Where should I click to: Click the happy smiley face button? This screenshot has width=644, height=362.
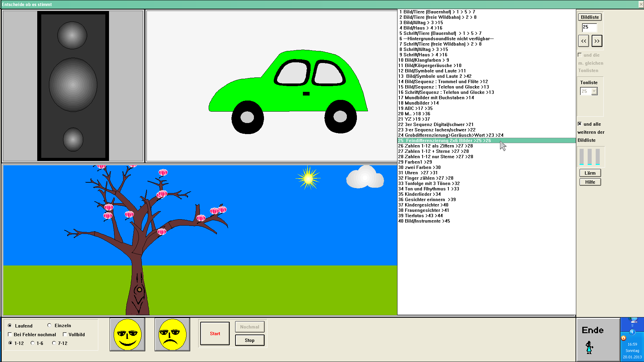click(x=127, y=334)
